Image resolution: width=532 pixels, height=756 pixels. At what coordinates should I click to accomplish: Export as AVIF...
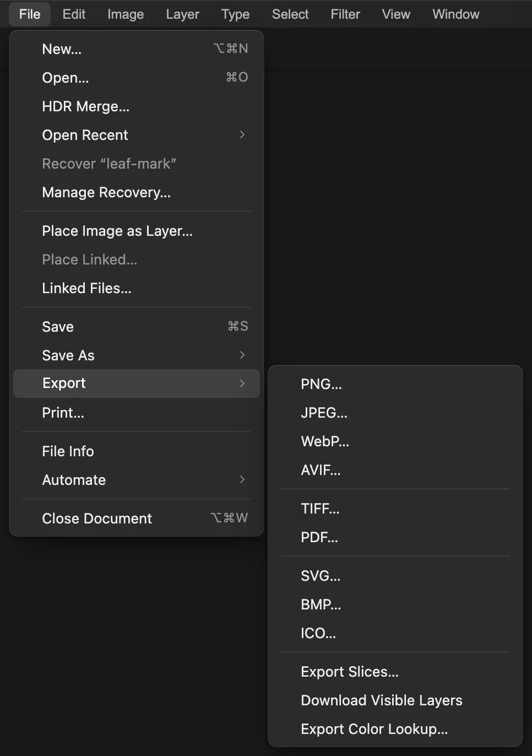[x=395, y=470]
